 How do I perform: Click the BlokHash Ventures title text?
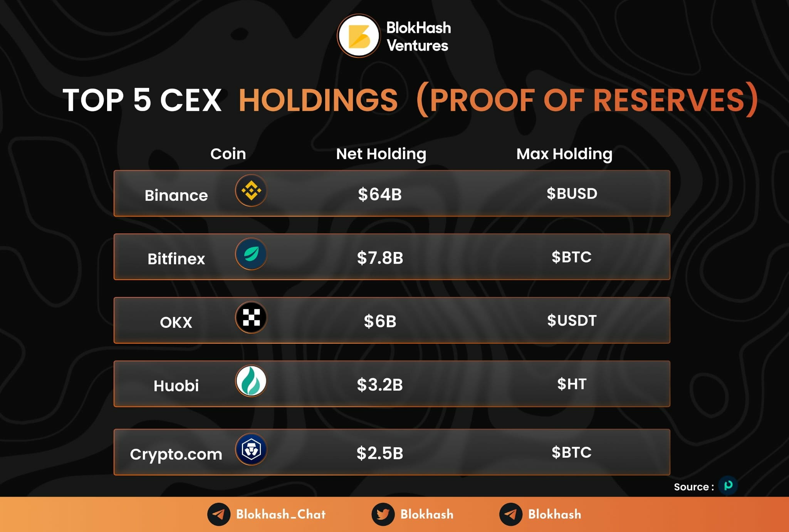pos(418,37)
